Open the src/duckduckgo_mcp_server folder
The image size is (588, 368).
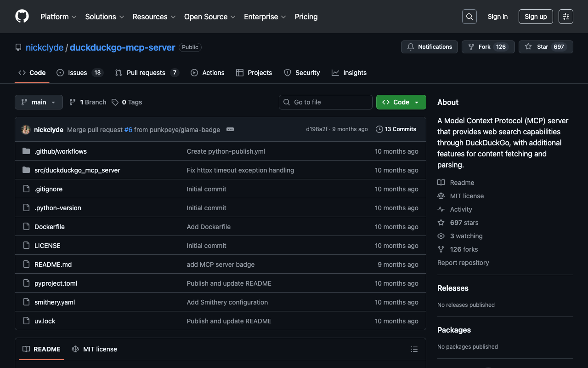pyautogui.click(x=77, y=170)
